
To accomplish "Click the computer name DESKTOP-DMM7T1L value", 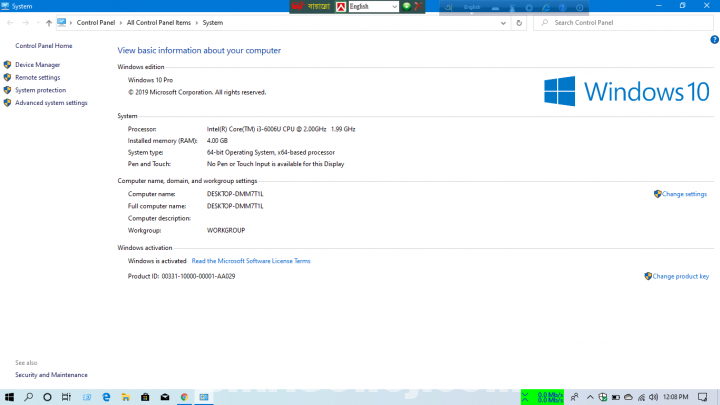I will [235, 194].
